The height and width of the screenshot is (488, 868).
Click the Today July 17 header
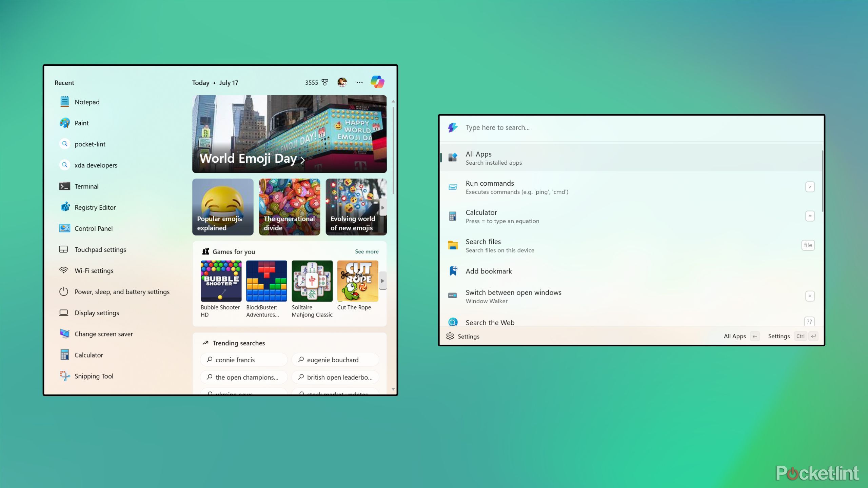tap(215, 83)
